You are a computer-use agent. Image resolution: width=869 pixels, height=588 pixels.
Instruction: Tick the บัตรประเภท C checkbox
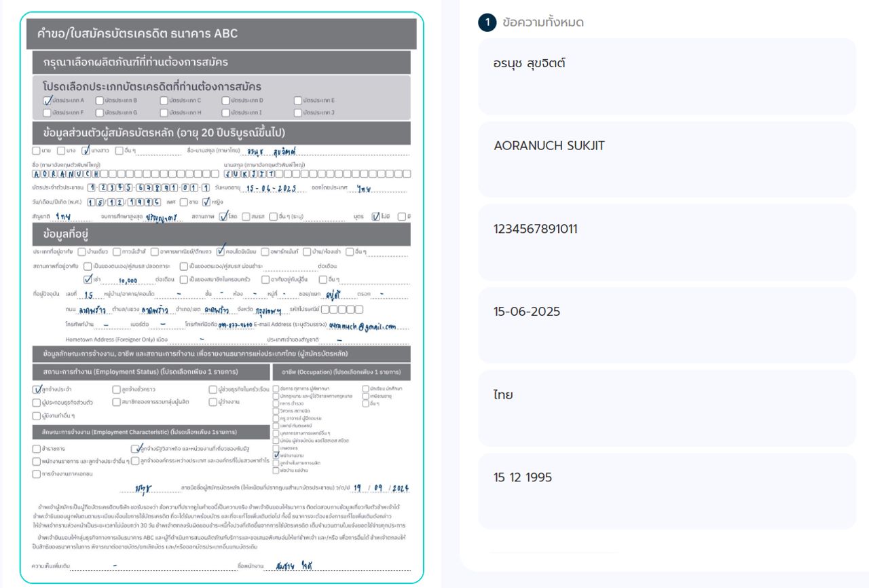164,100
